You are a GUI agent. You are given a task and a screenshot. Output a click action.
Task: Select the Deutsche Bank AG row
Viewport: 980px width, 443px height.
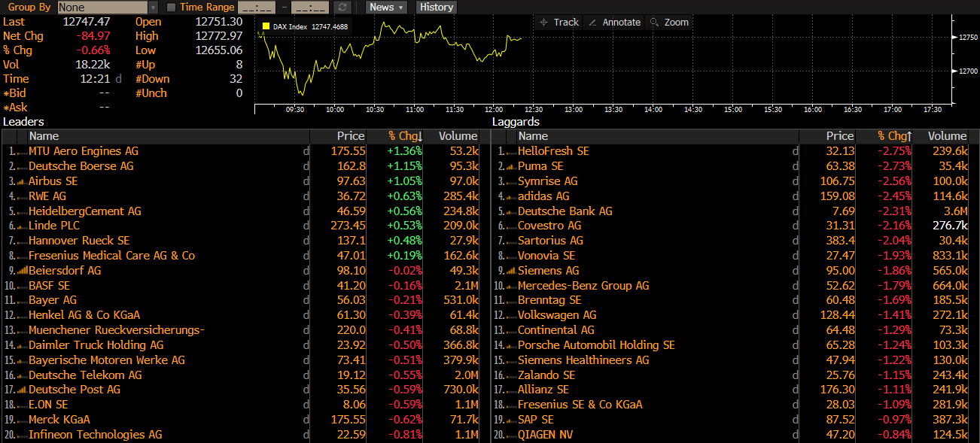click(565, 211)
